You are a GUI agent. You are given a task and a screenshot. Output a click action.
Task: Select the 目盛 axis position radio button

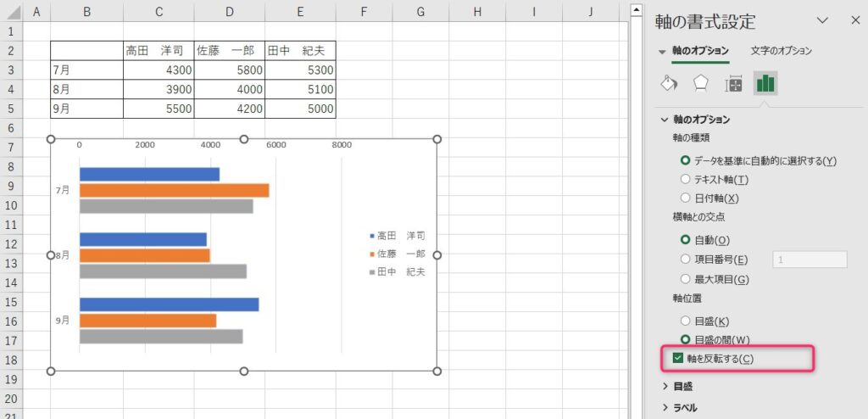pyautogui.click(x=685, y=321)
